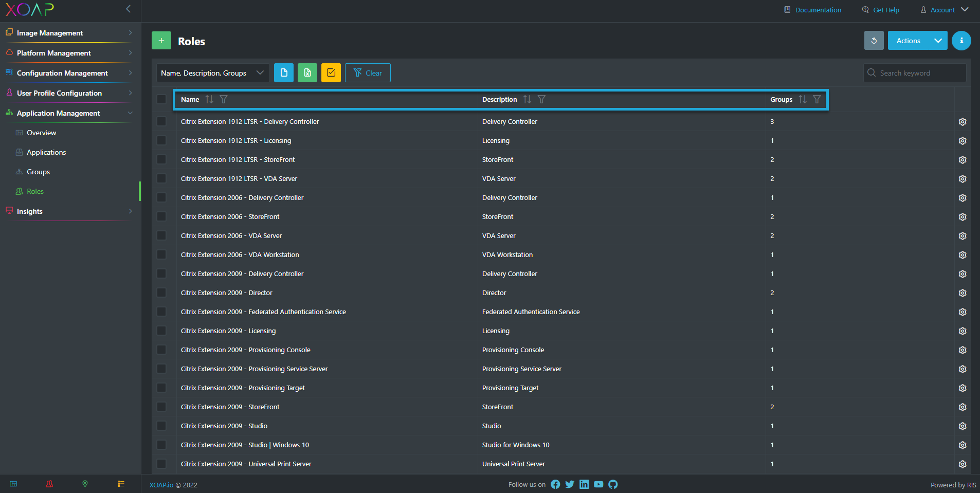Check Citrix Extension 2009 - Studio row
Viewport: 980px width, 493px height.
[x=161, y=426]
